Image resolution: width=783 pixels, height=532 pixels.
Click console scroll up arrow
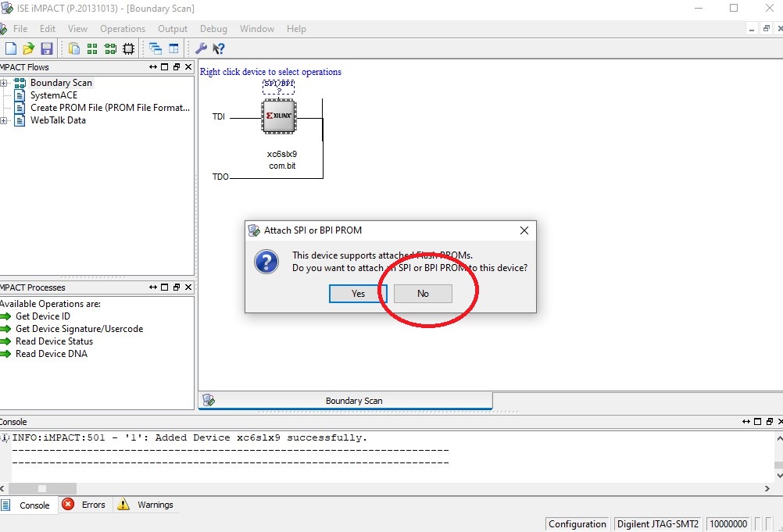coord(779,437)
